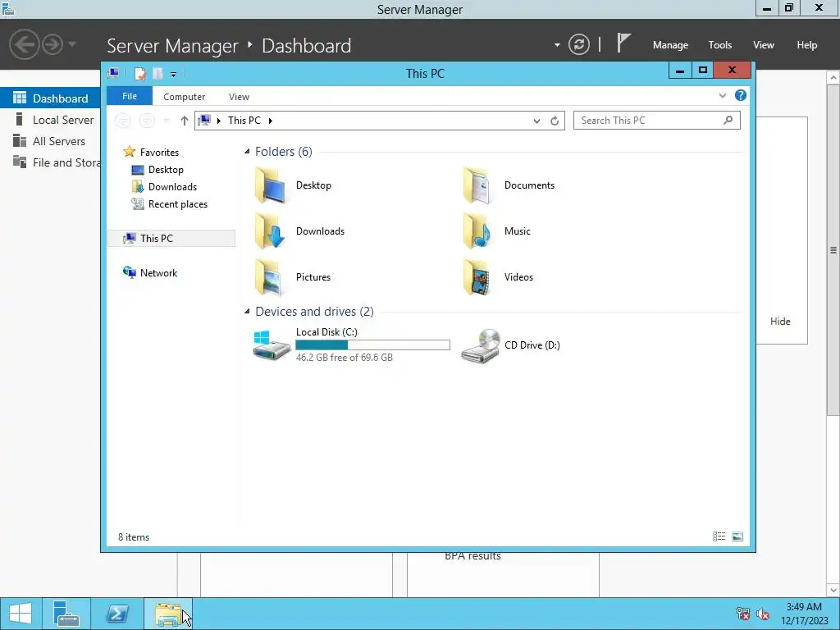
Task: Select Downloads under Favorites
Action: pyautogui.click(x=172, y=187)
